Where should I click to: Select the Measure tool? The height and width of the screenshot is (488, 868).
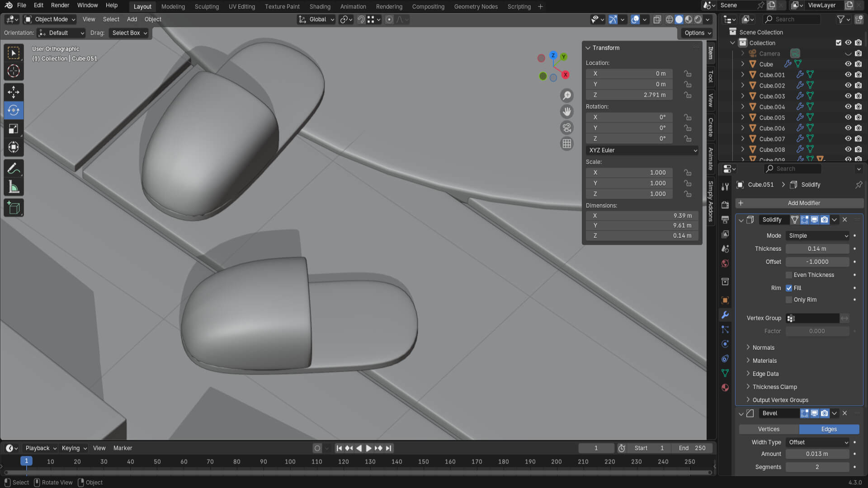pyautogui.click(x=14, y=187)
